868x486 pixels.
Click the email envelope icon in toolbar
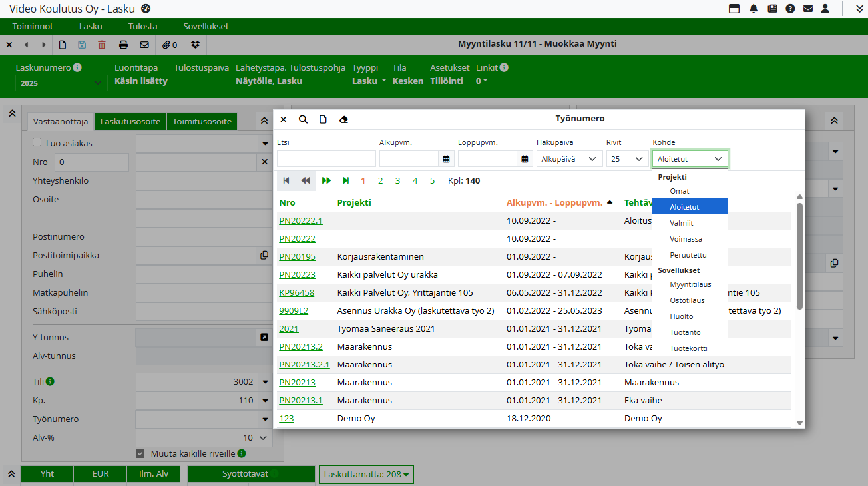pos(144,45)
